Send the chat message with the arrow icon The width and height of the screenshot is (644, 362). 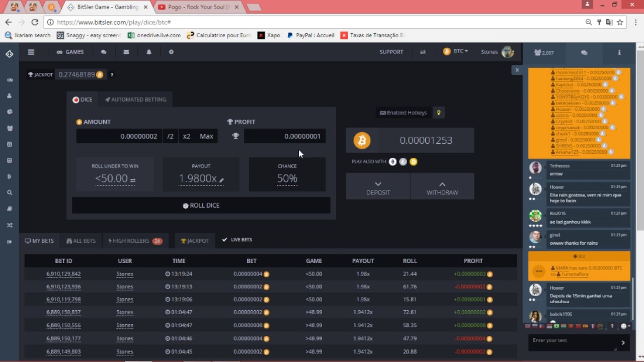coord(623,342)
